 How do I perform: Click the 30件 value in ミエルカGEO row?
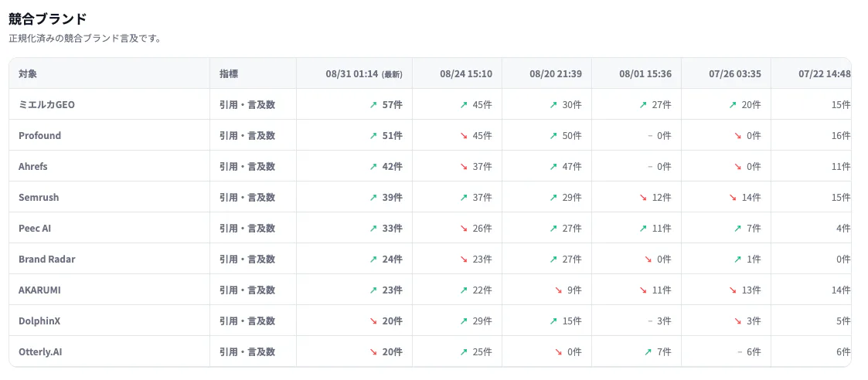(572, 104)
